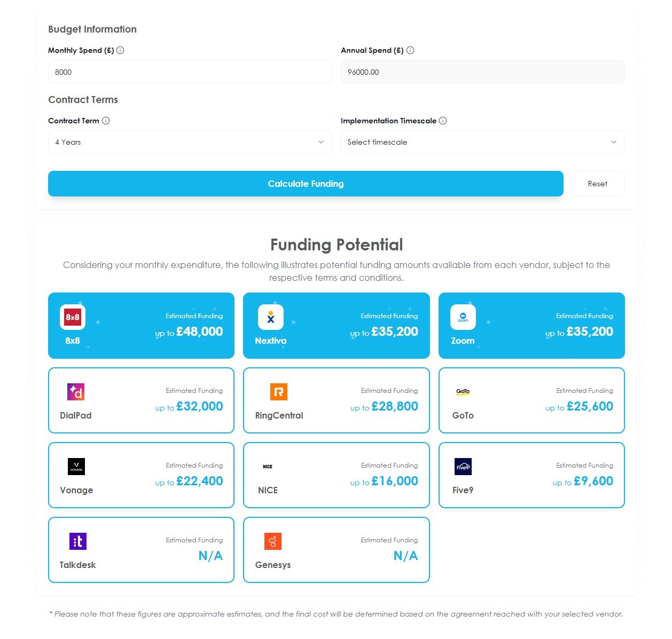Screen dimensions: 672x639
Task: Click the Implementation Timescale info icon
Action: 442,121
